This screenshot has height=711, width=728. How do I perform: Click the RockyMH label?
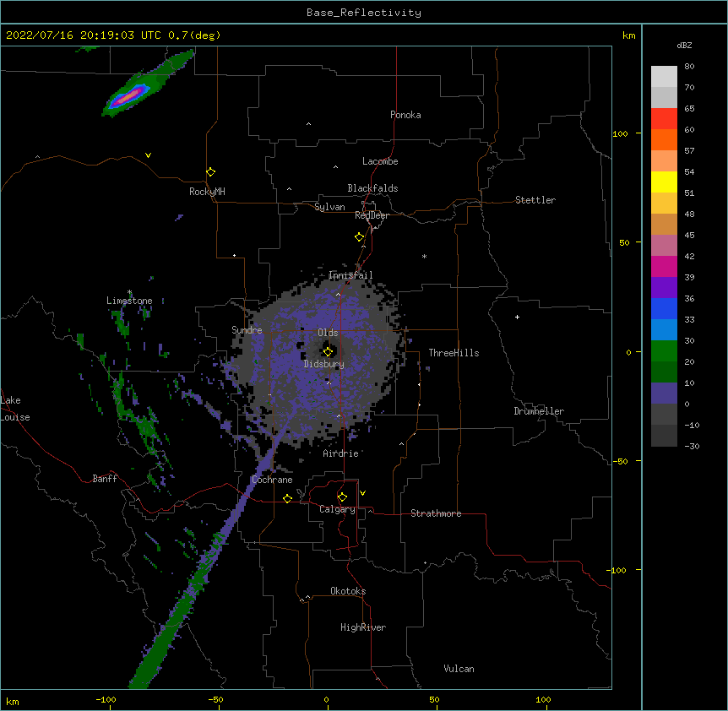pyautogui.click(x=207, y=192)
